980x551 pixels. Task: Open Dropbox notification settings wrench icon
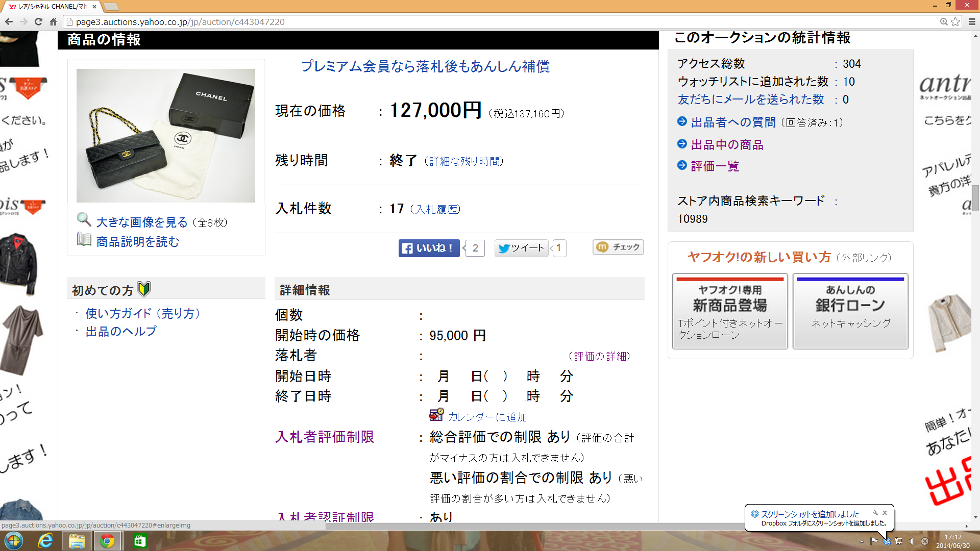pos(875,513)
